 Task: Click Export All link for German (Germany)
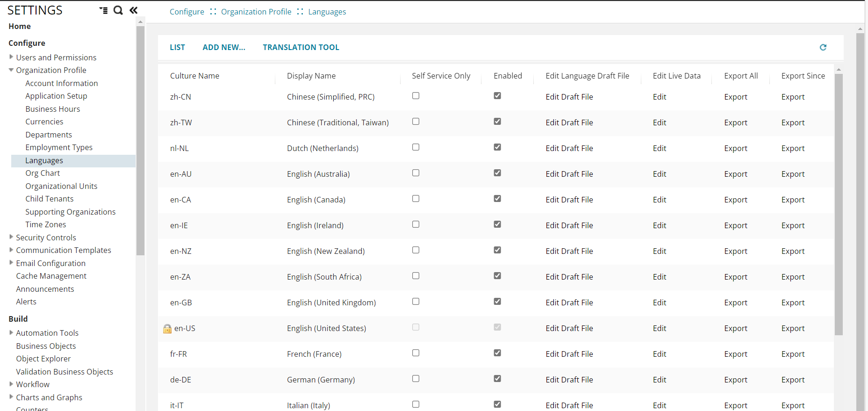tap(735, 380)
